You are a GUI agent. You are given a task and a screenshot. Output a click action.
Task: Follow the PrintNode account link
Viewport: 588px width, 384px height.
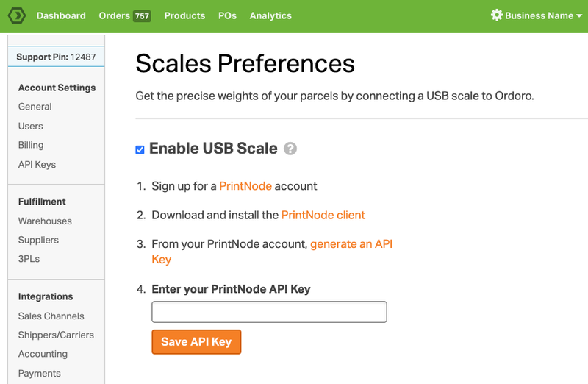[x=245, y=186]
